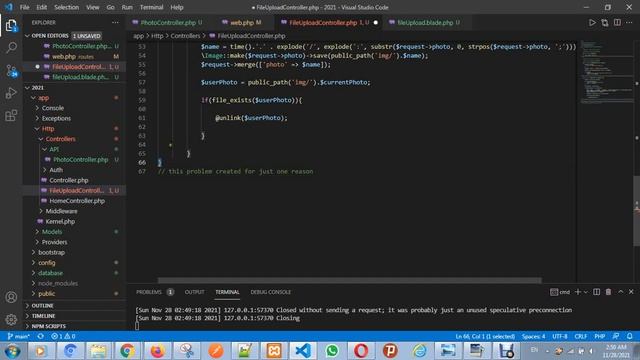Screen dimensions: 640x360
Task: Switch to web.php editor tab
Action: coord(243,22)
